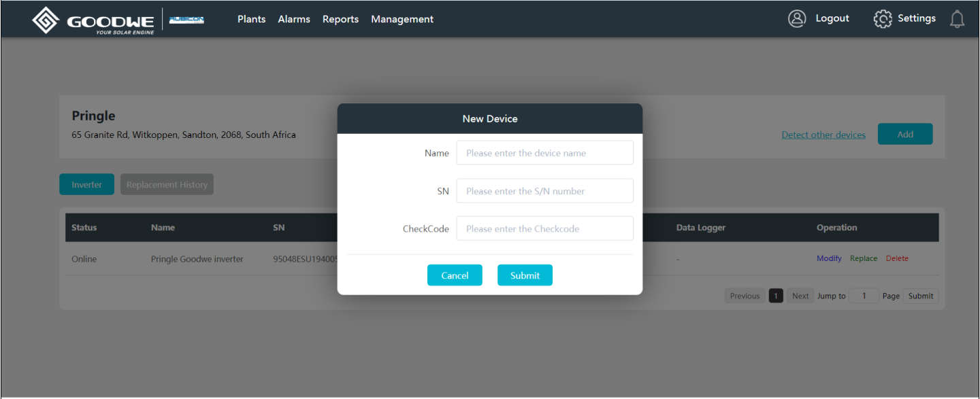Viewport: 980px width, 399px height.
Task: Focus the SN number input field
Action: (544, 191)
